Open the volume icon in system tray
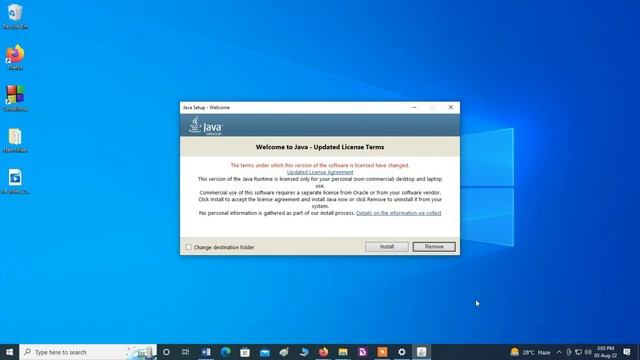This screenshot has height=360, width=640. (588, 352)
